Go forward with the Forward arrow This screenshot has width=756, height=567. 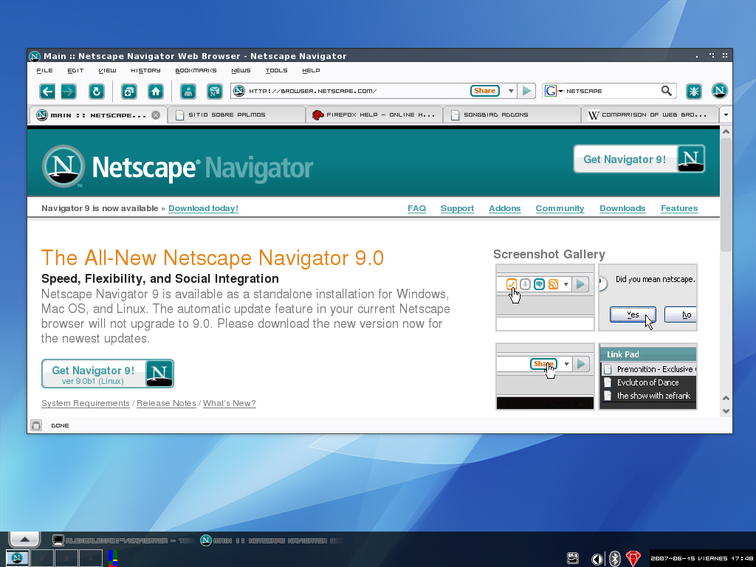69,91
